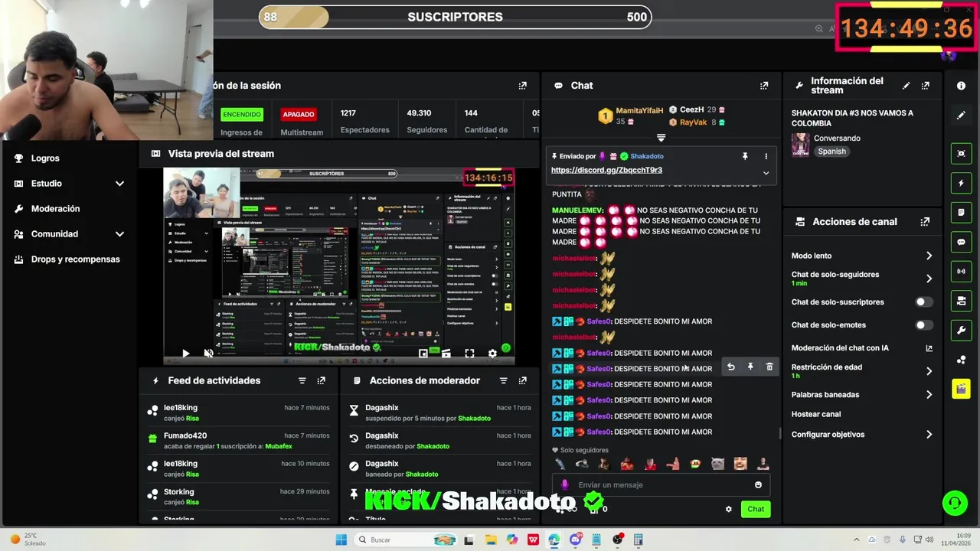
Task: Open Mubafex username in activity feed
Action: (x=279, y=446)
